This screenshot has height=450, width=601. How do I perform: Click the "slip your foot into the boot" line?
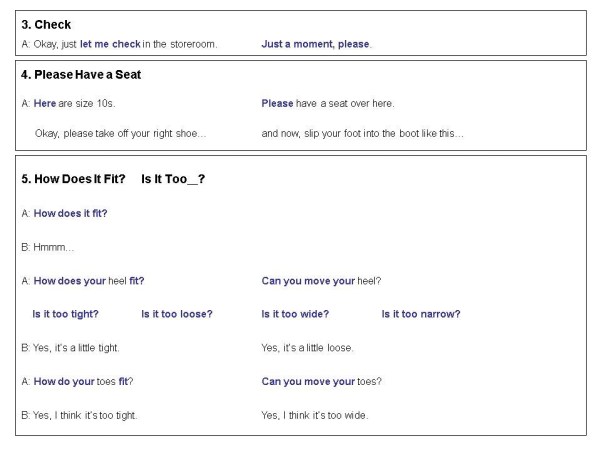coord(362,133)
